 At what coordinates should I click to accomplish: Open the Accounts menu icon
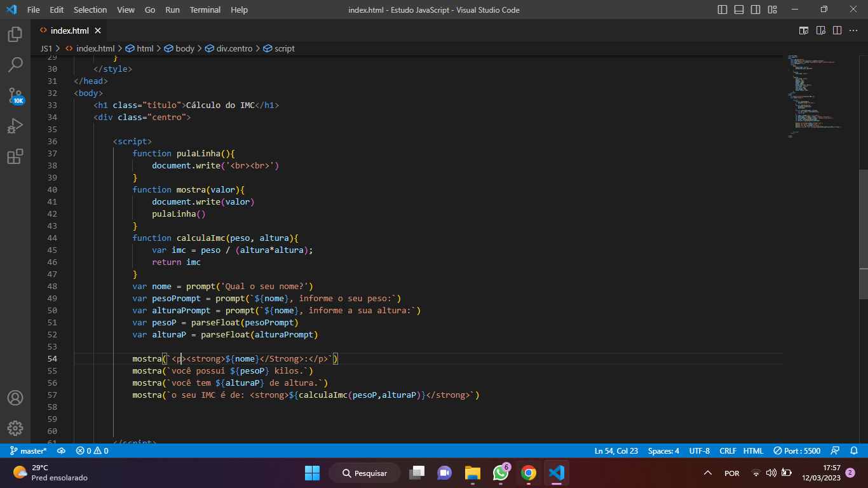[x=15, y=398]
